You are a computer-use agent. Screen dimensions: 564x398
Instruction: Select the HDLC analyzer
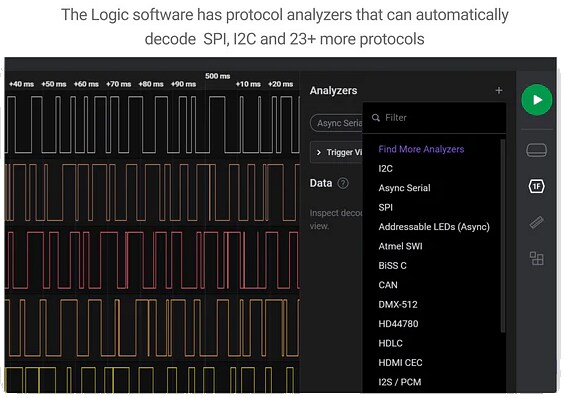pos(390,343)
